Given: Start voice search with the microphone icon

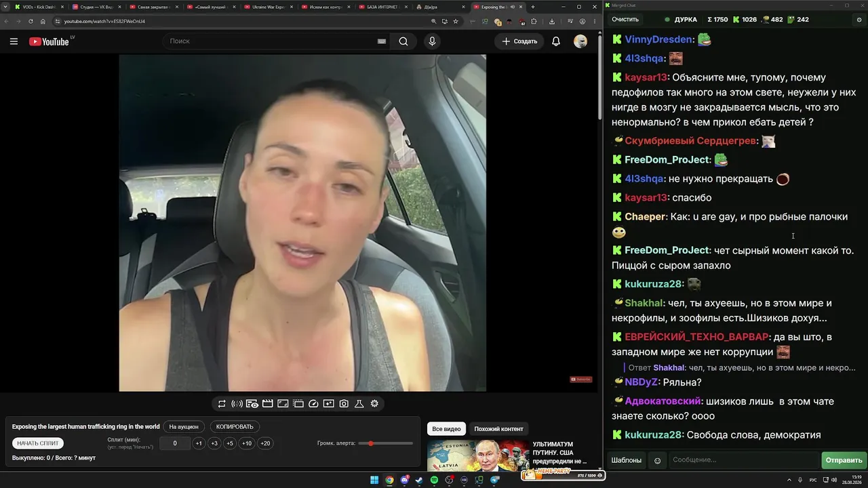Looking at the screenshot, I should tap(432, 41).
